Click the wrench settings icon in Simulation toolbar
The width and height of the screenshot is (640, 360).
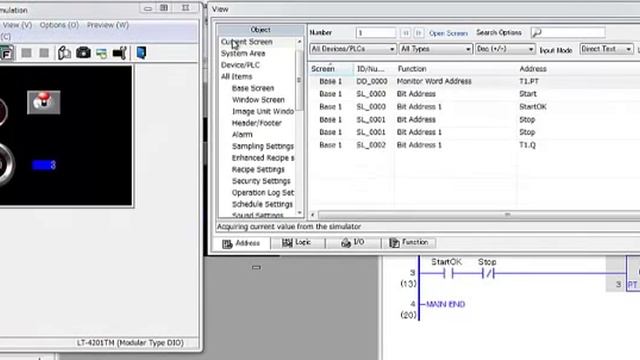click(x=120, y=53)
